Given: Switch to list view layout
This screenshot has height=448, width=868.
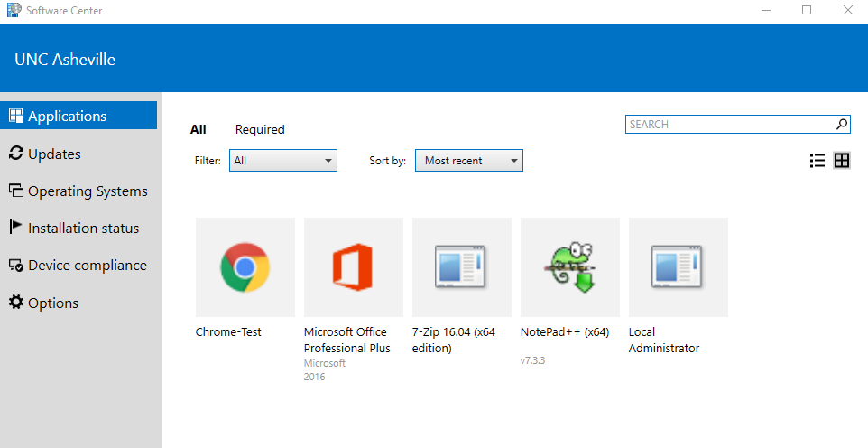Looking at the screenshot, I should [x=817, y=161].
